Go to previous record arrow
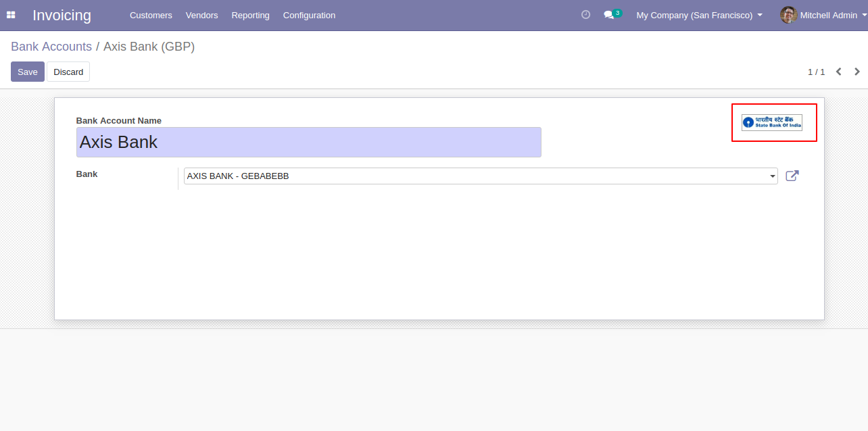Screen dimensions: 868x431 [x=838, y=72]
